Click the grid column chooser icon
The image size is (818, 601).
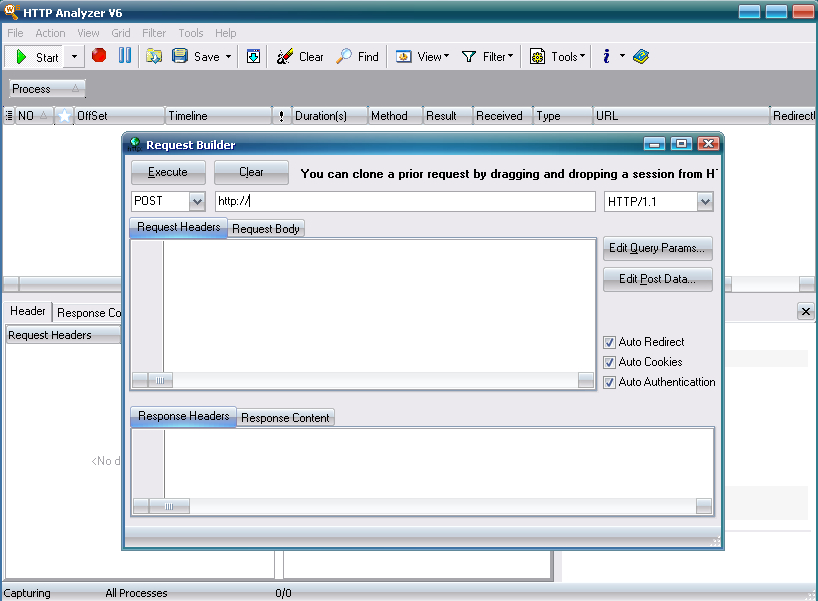click(x=9, y=116)
